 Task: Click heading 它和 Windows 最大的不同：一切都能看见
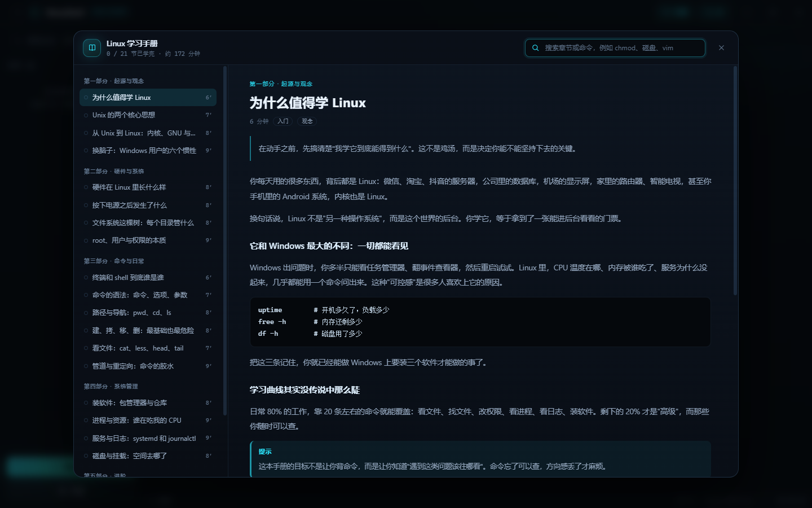pos(329,246)
